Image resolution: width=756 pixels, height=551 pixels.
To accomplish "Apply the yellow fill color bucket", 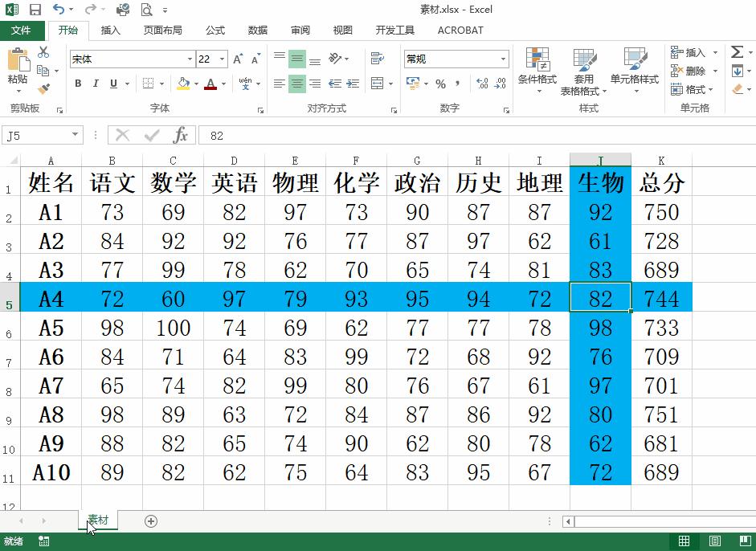I will [x=183, y=84].
